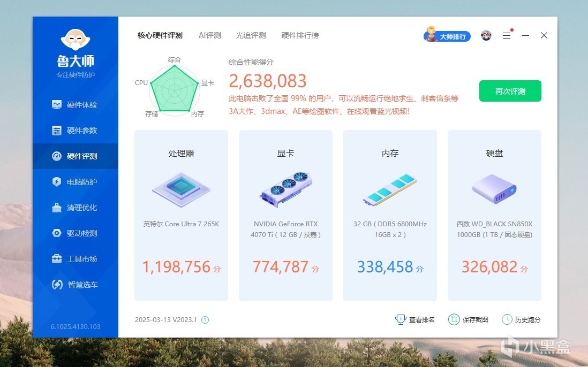Open the 查看排名 link text
The height and width of the screenshot is (367, 588).
(421, 320)
